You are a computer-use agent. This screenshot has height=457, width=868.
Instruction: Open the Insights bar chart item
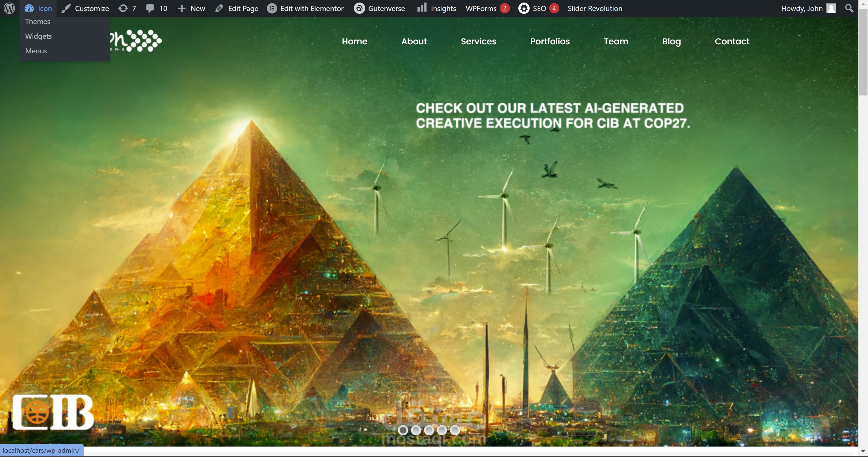(x=436, y=8)
